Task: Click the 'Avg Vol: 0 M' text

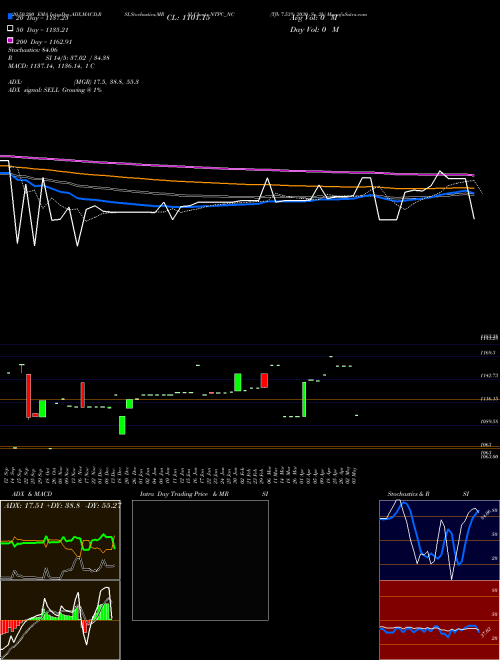Action: coord(314,18)
